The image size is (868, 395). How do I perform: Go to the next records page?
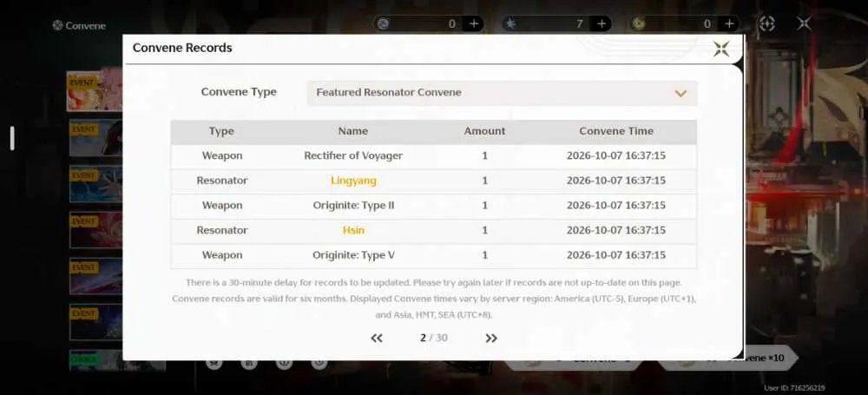pos(491,338)
